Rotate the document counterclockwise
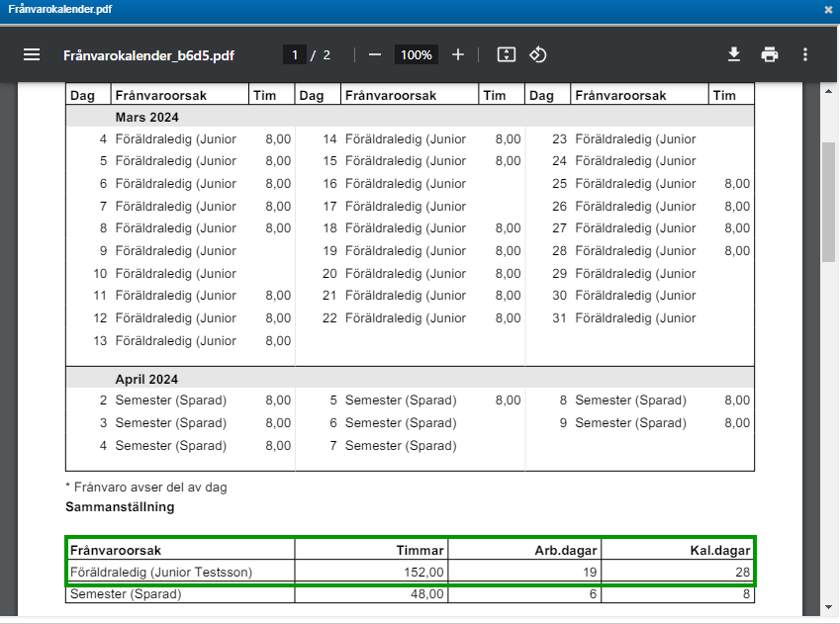 pos(538,54)
